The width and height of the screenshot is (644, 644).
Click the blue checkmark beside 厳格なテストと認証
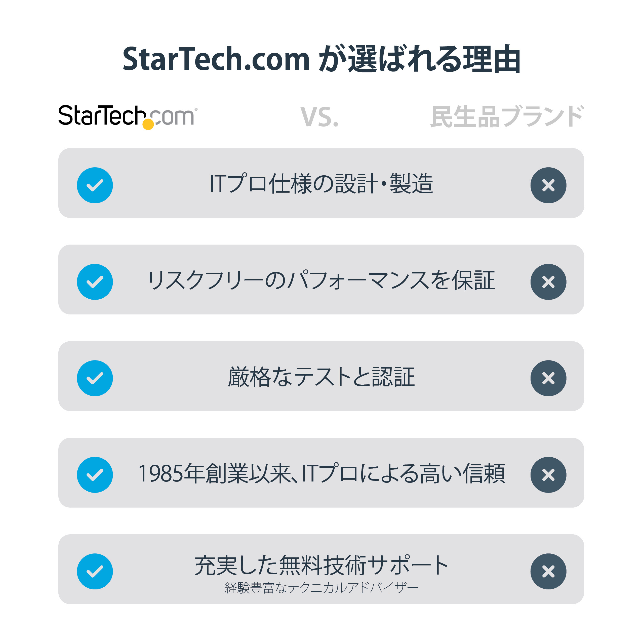coord(95,378)
